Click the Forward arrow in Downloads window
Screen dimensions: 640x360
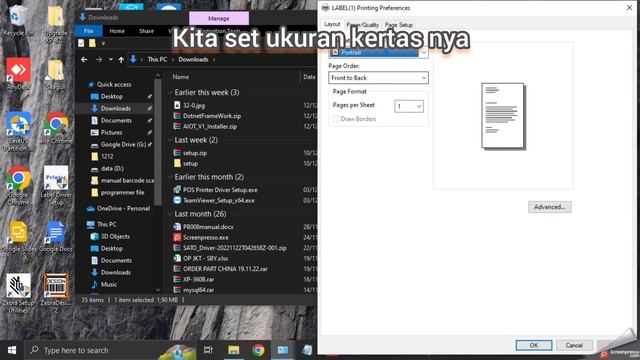(99, 60)
